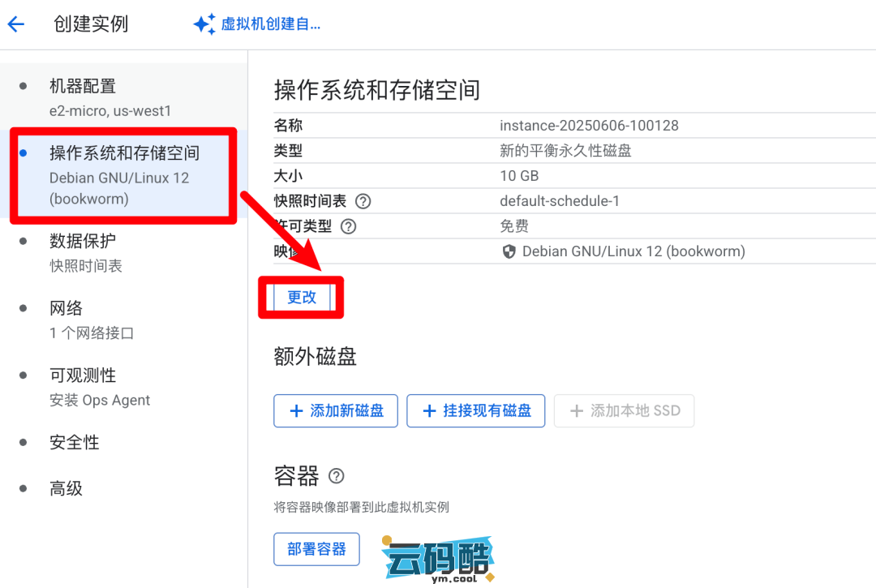Click help icon next to 容器 heading

336,476
